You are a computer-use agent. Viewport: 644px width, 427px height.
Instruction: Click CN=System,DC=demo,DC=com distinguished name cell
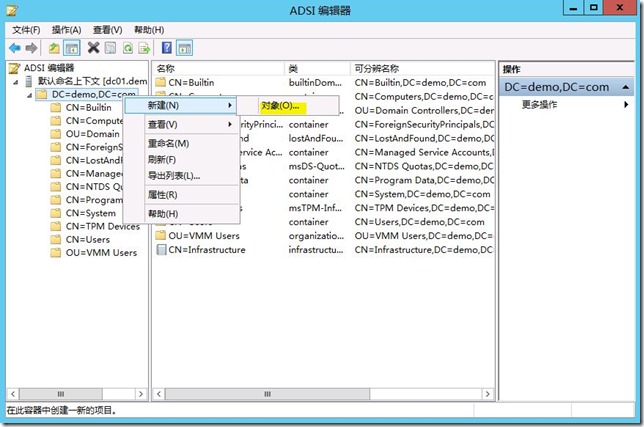coord(422,194)
